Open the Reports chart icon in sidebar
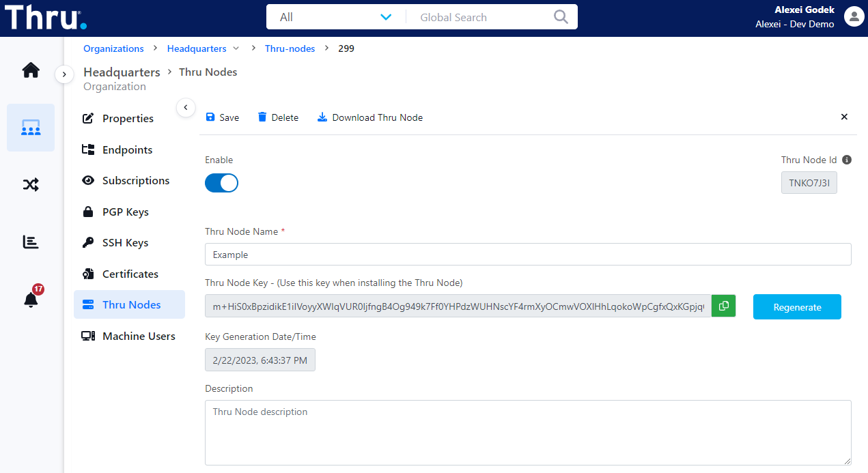The height and width of the screenshot is (473, 868). pyautogui.click(x=31, y=242)
